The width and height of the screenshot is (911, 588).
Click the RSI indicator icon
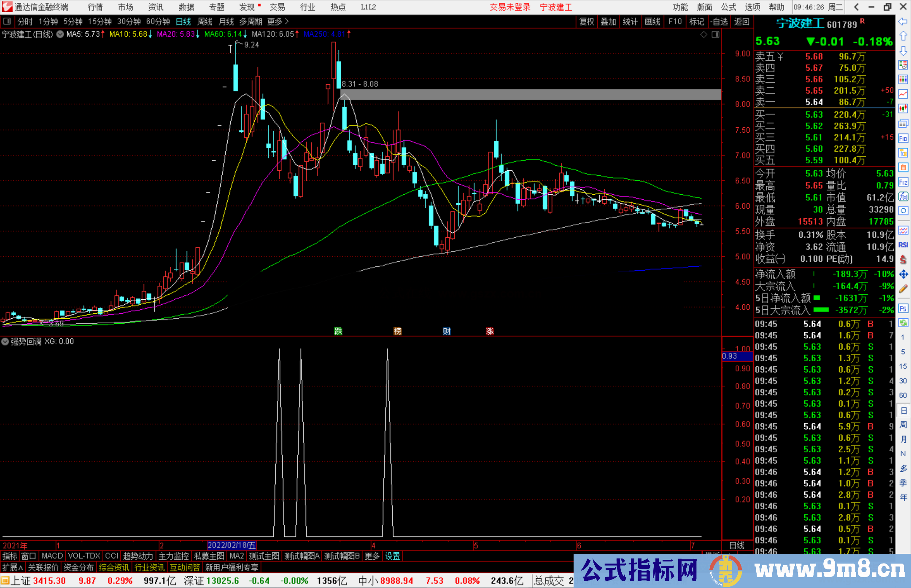coord(903,245)
